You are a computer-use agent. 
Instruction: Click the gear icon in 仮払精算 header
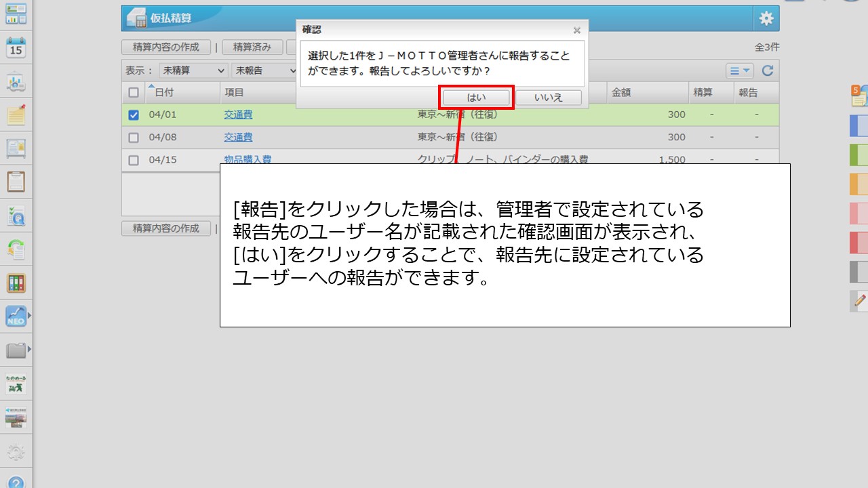pyautogui.click(x=766, y=18)
